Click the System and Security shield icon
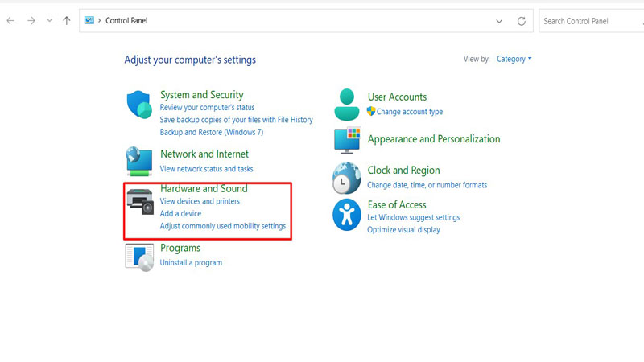644x362 pixels. point(139,105)
